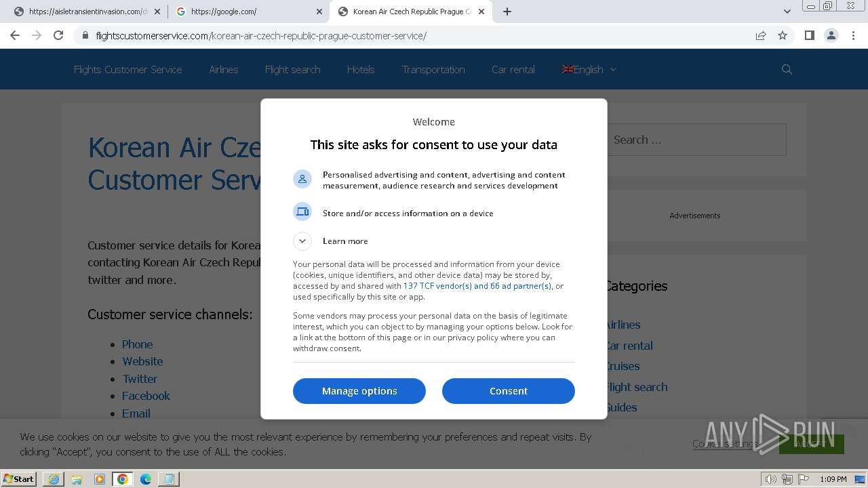This screenshot has width=868, height=488.
Task: Click the share page icon in address bar
Action: [761, 36]
